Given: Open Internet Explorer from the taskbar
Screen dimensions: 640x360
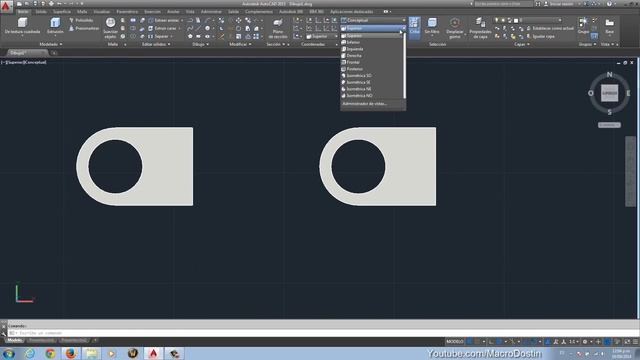Looking at the screenshot, I should pos(30,353).
